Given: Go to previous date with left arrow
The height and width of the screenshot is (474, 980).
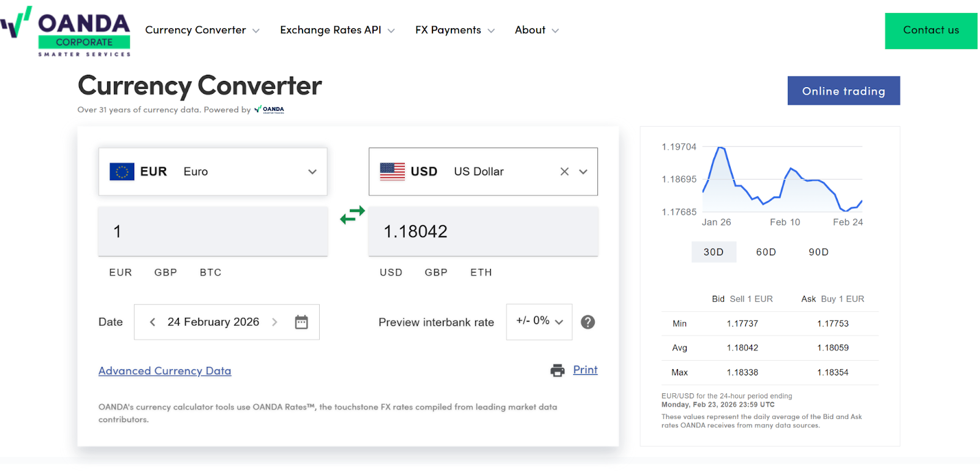Looking at the screenshot, I should click(x=153, y=322).
